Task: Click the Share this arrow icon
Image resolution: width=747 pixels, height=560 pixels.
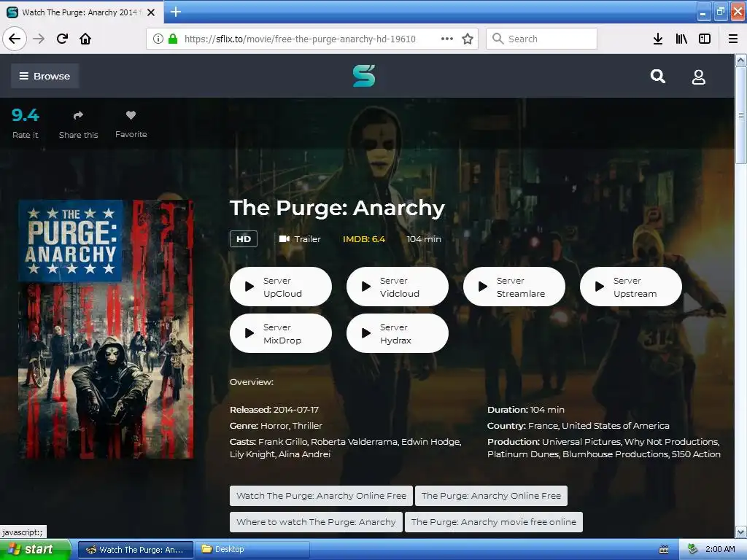Action: click(x=78, y=115)
